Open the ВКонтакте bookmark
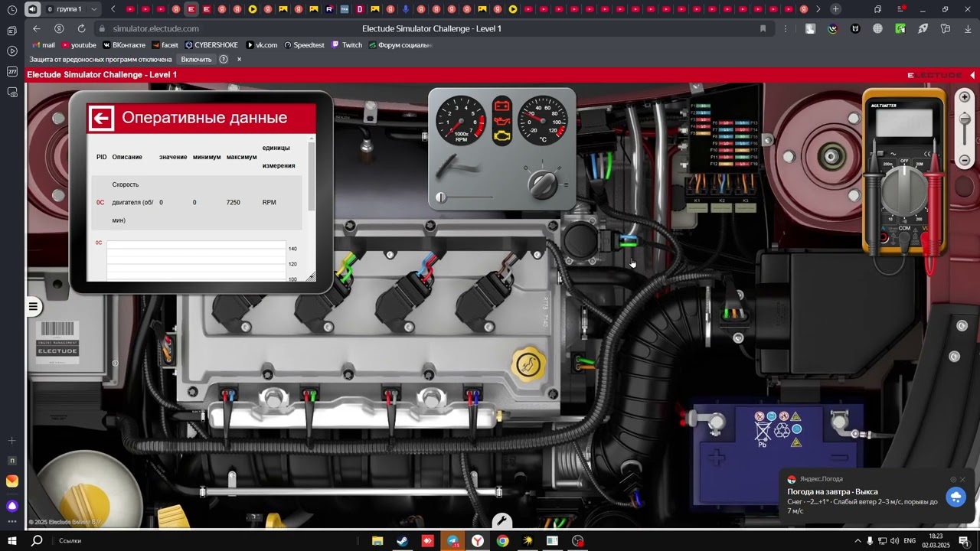980x551 pixels. click(123, 45)
